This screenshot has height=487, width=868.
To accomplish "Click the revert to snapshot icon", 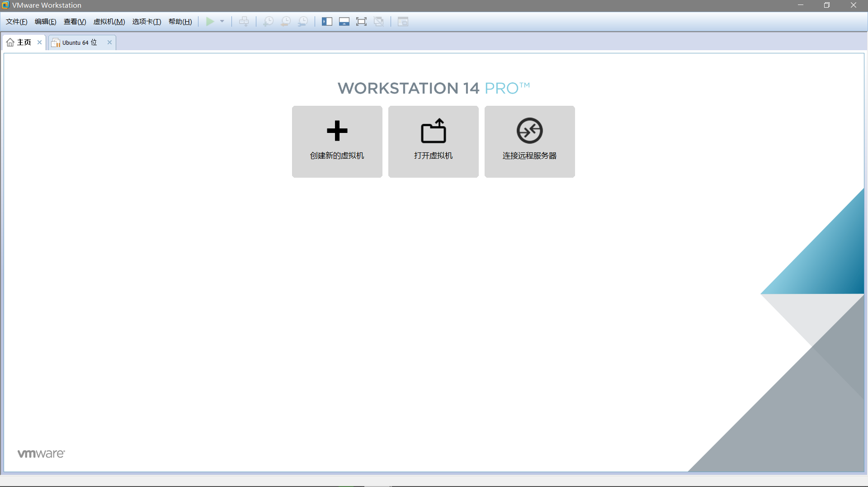I will pos(286,21).
